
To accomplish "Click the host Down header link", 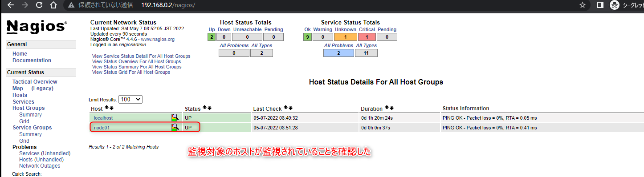I will tap(224, 29).
